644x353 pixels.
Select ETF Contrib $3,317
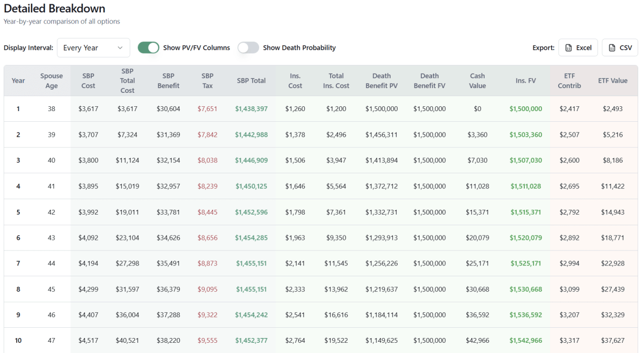569,341
